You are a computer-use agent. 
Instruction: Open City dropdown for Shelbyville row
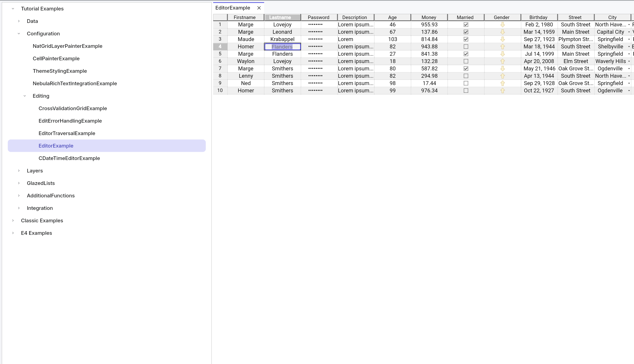click(629, 47)
